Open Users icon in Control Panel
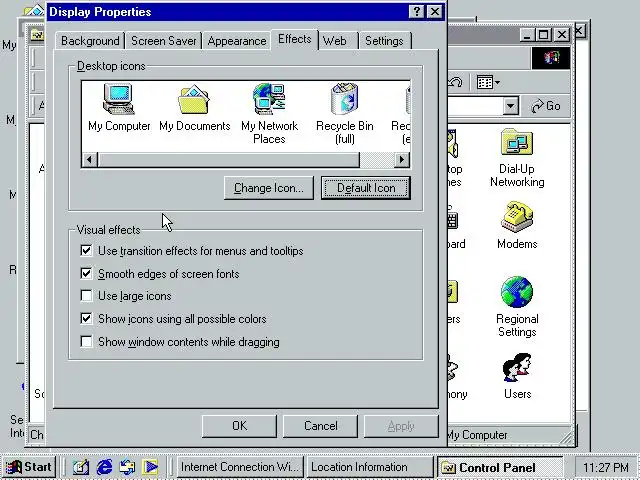The height and width of the screenshot is (480, 640). click(x=517, y=376)
